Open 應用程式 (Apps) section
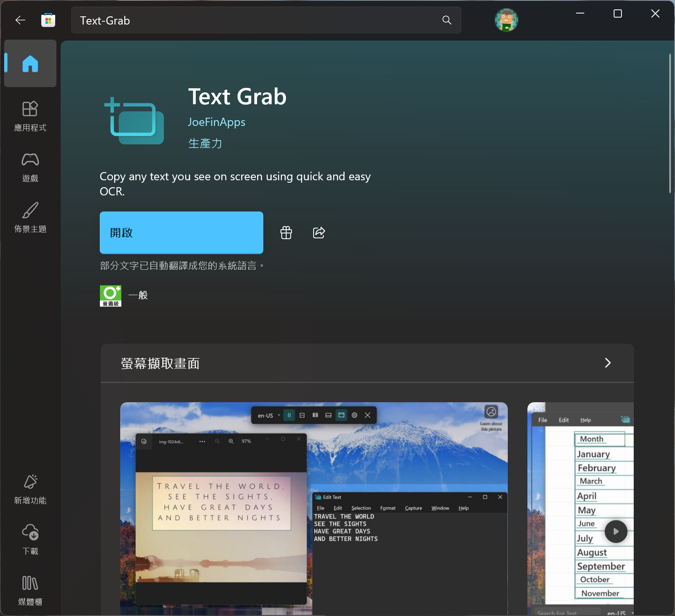This screenshot has height=616, width=675. (x=30, y=116)
